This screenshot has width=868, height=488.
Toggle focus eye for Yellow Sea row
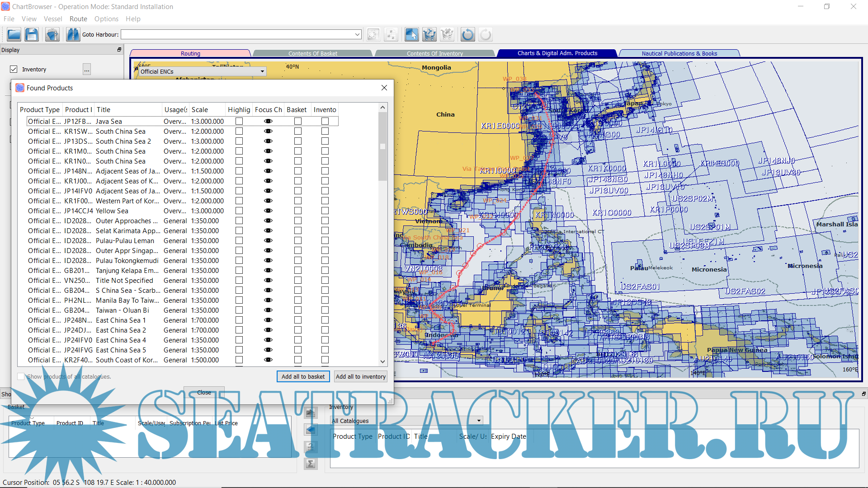pos(268,211)
